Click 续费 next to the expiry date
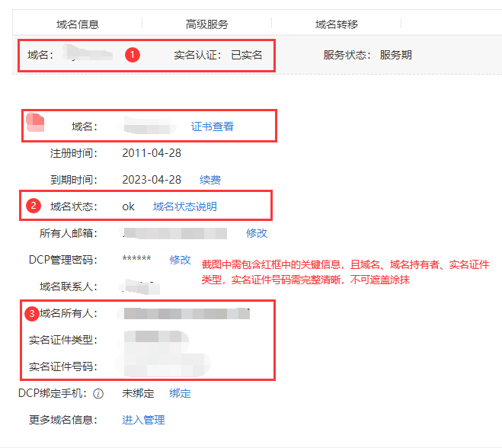 point(210,180)
